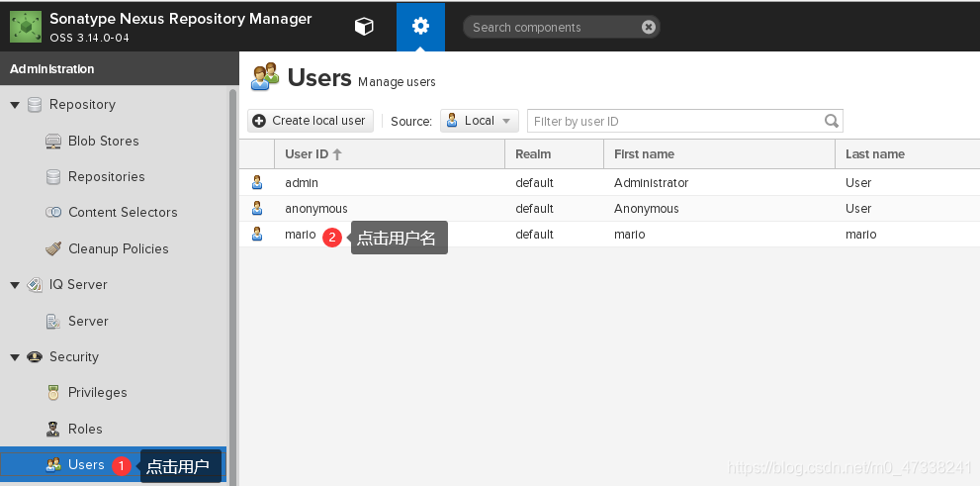Open the Administration gear icon
The image size is (980, 486).
[420, 27]
